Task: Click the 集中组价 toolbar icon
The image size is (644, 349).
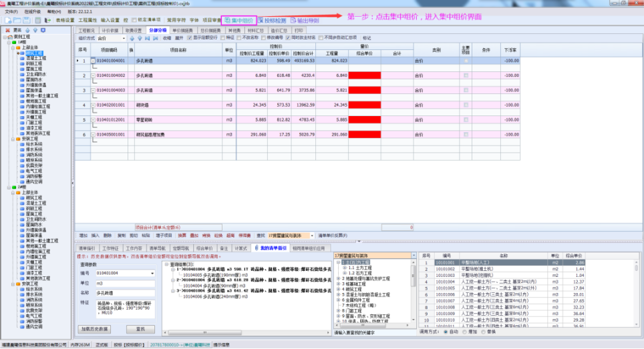Action: click(x=238, y=21)
